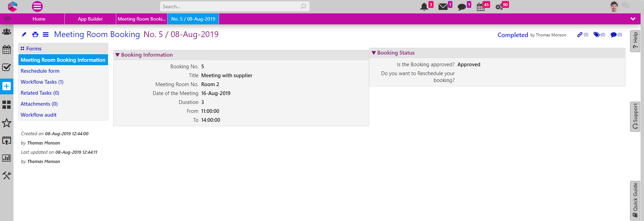Switch to the Home tab
This screenshot has height=221, width=644.
coord(39,19)
